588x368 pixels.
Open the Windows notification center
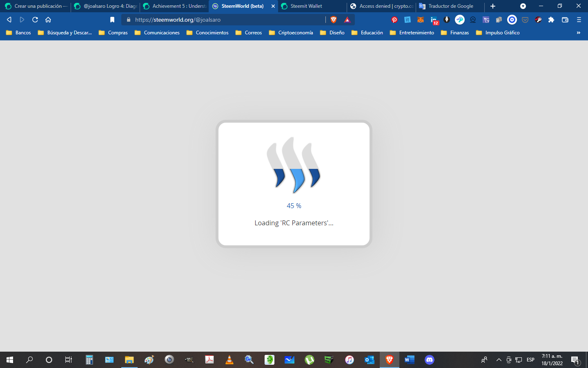coord(575,360)
